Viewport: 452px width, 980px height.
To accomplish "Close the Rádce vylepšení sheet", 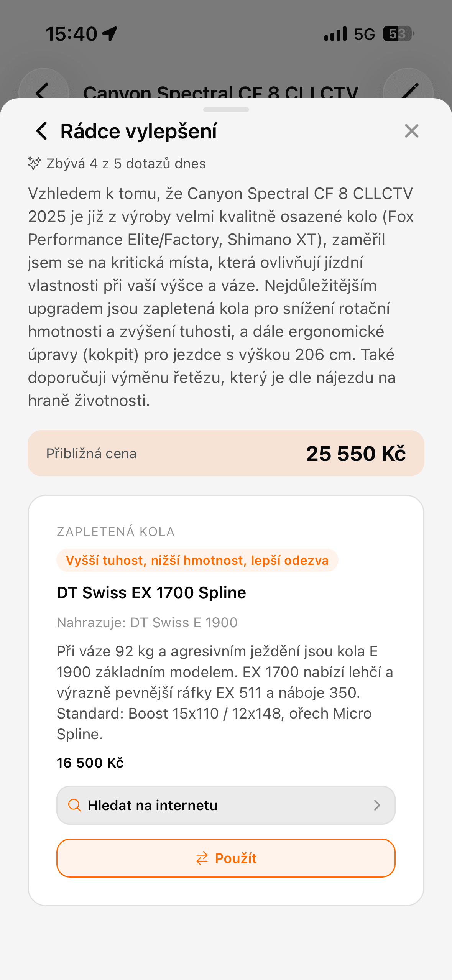I will (411, 131).
